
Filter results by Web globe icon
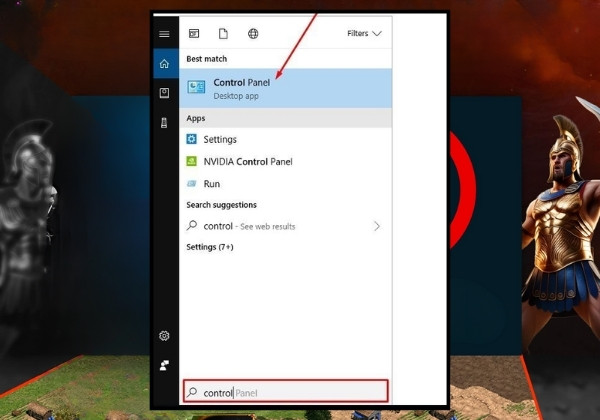253,34
